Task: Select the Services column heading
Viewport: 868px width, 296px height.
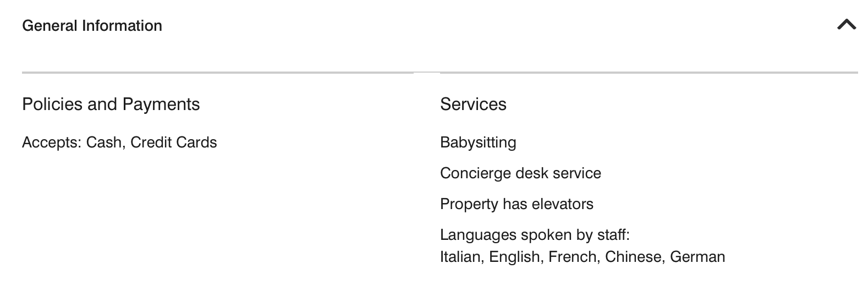Action: [473, 104]
